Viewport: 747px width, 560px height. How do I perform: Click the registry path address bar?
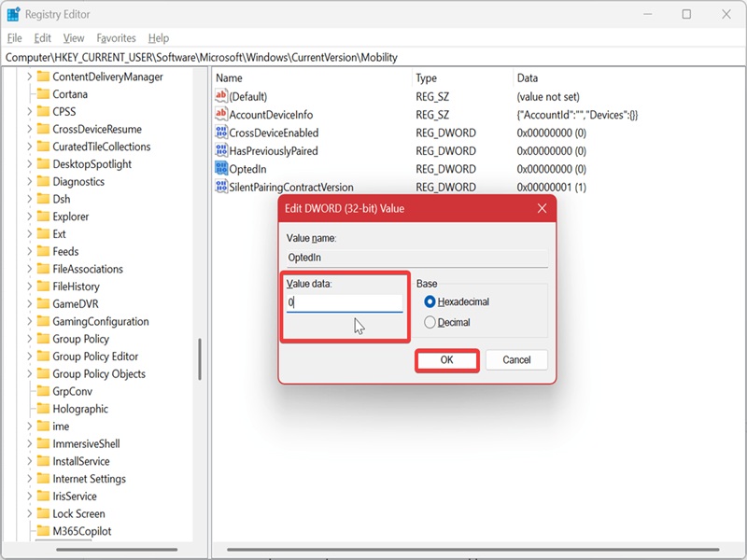coord(373,58)
